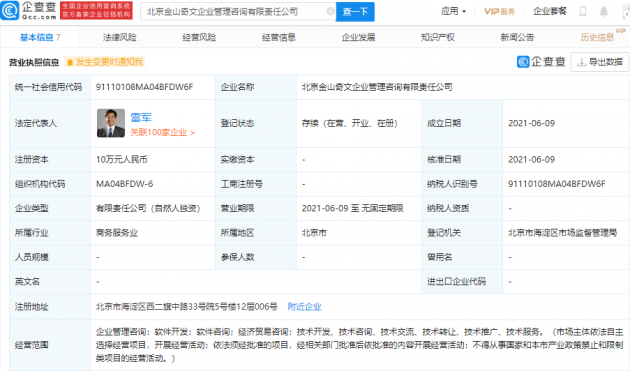Viewport: 630px width, 371px height.
Task: Select 成立日期 value 2021-06-09
Action: (531, 123)
